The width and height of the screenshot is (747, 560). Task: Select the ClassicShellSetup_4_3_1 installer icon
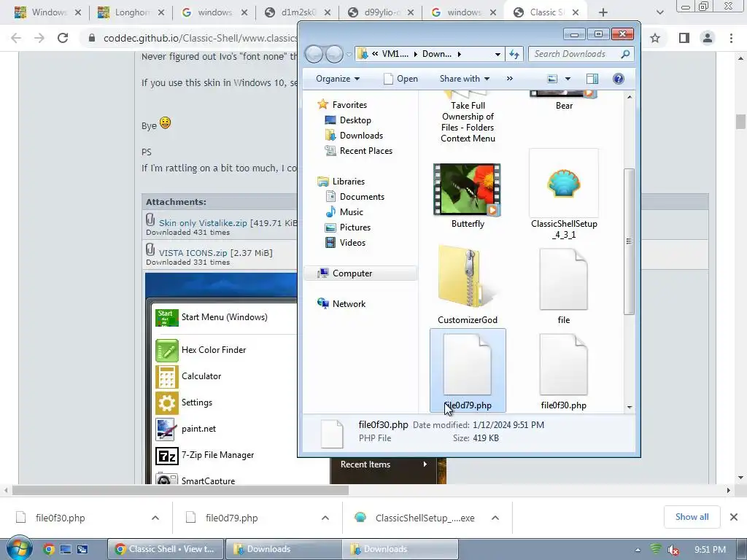click(x=564, y=184)
